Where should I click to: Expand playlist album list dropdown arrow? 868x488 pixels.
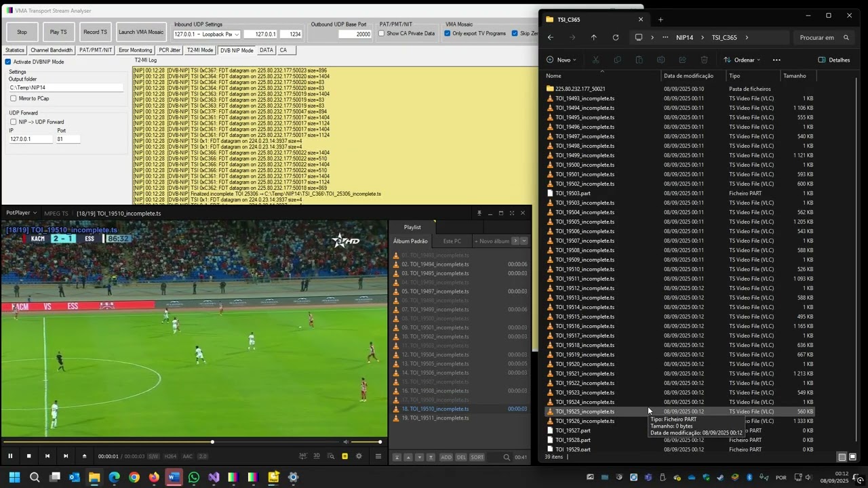click(x=524, y=241)
